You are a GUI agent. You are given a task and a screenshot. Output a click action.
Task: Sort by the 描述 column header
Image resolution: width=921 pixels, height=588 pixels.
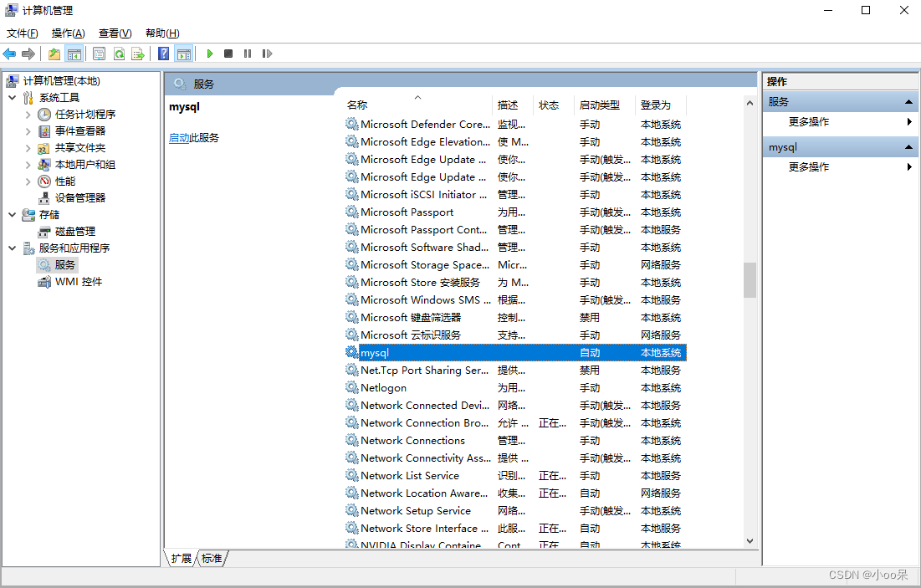(x=513, y=105)
